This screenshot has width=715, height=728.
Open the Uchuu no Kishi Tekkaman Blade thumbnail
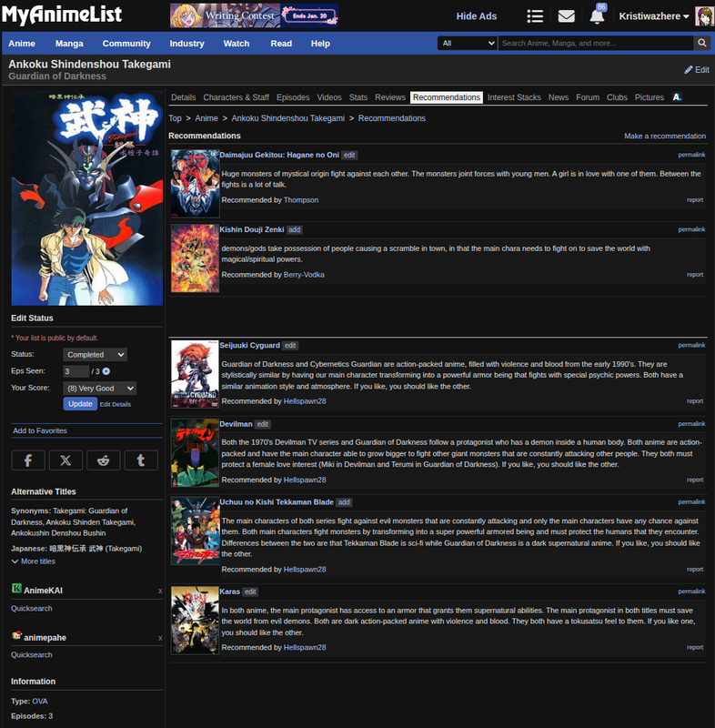195,531
